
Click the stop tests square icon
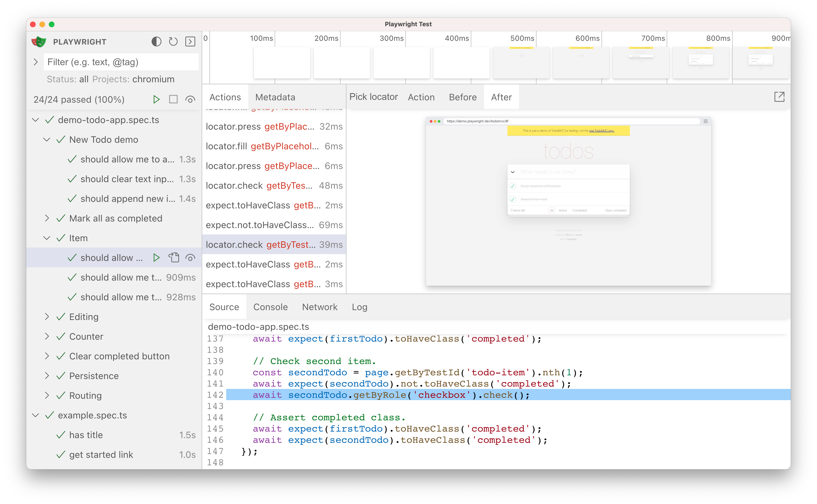pos(173,99)
